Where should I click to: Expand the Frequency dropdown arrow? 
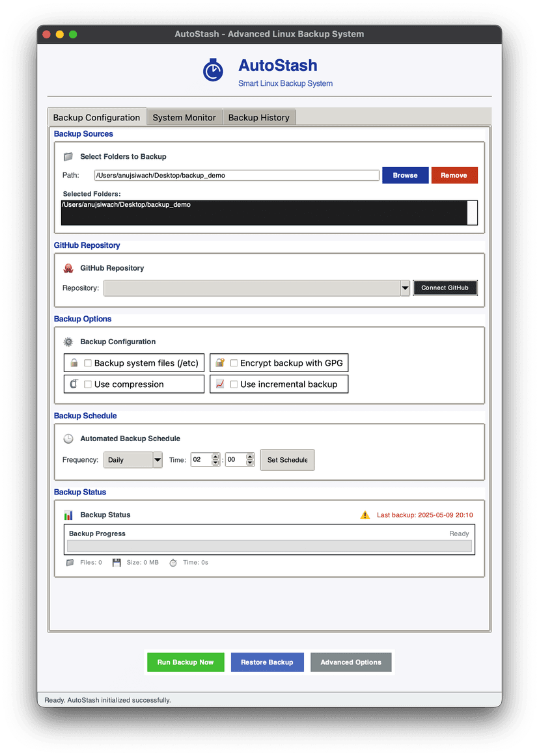click(158, 460)
